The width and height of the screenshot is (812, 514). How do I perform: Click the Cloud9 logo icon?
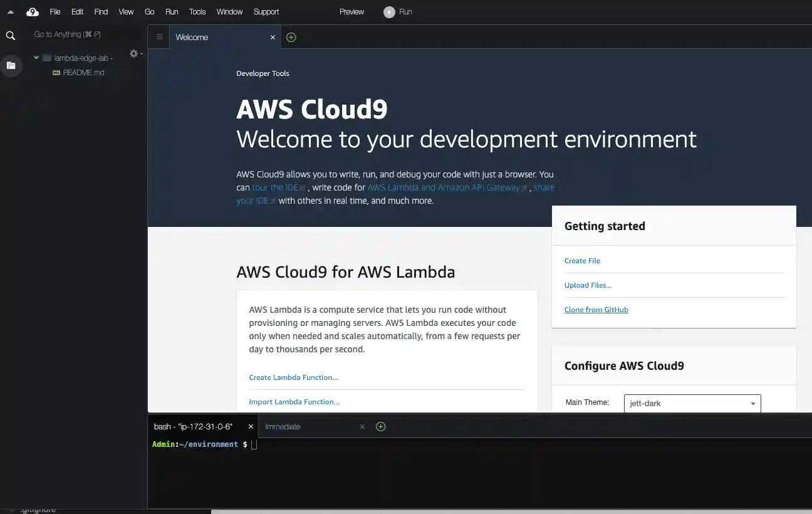click(33, 12)
